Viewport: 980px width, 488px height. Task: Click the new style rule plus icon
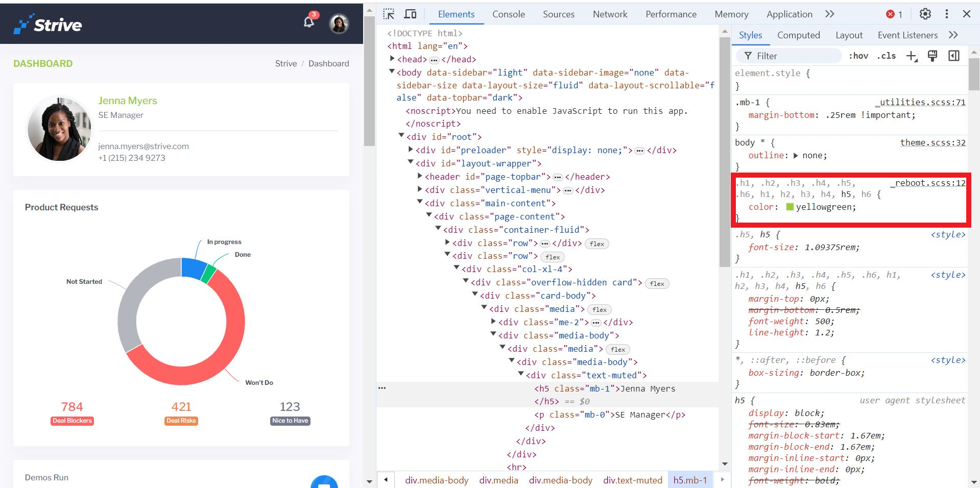pyautogui.click(x=912, y=56)
